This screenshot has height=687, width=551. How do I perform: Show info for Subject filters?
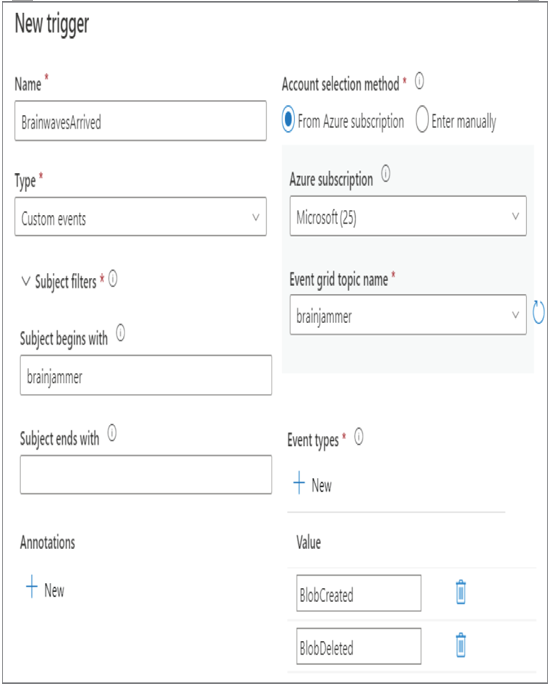113,279
